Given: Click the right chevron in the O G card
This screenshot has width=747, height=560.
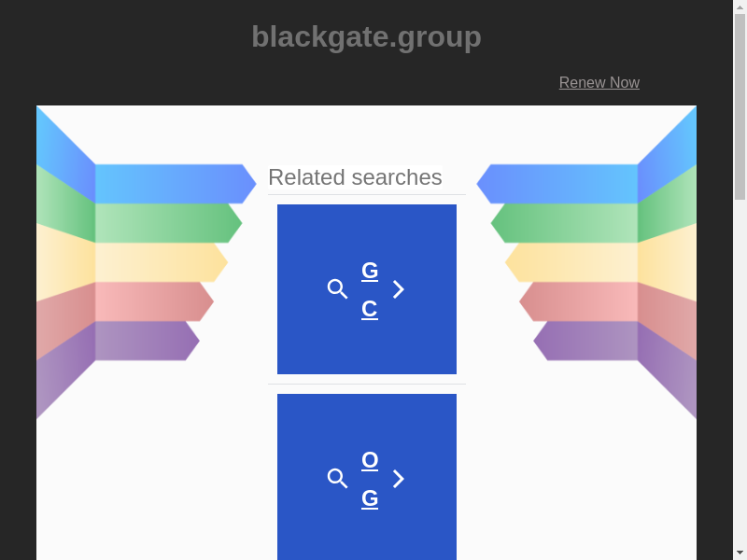Looking at the screenshot, I should 399,479.
